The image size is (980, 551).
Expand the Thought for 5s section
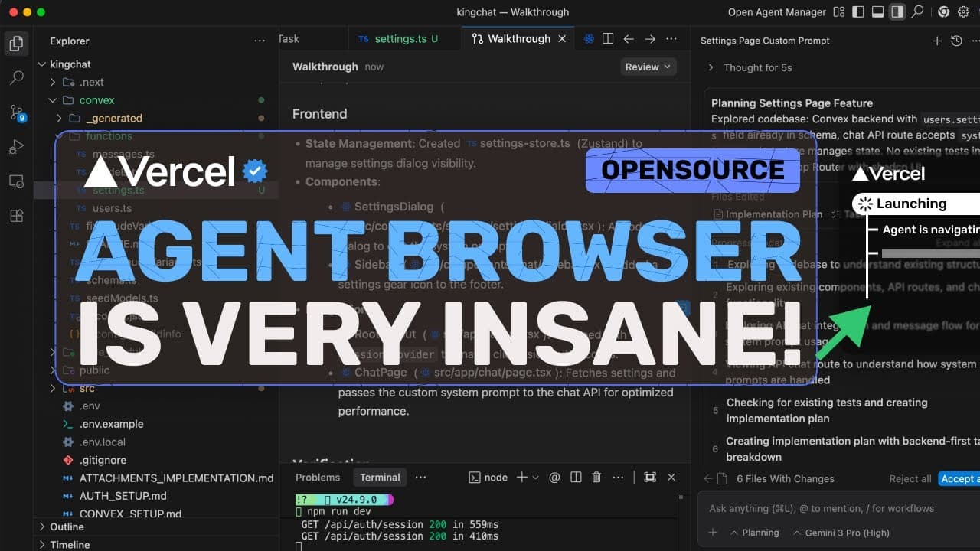[x=750, y=67]
